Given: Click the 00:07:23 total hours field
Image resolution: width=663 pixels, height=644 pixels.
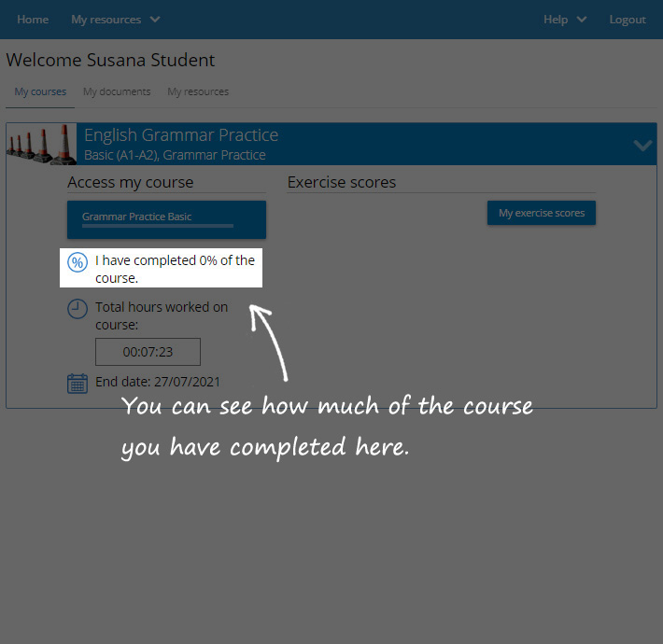Looking at the screenshot, I should pos(148,352).
